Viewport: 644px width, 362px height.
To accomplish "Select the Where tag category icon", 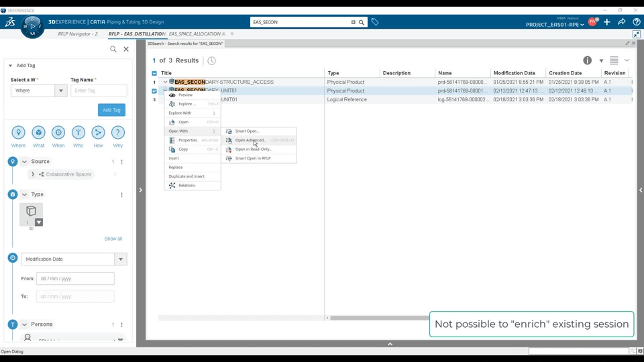I will click(x=18, y=133).
